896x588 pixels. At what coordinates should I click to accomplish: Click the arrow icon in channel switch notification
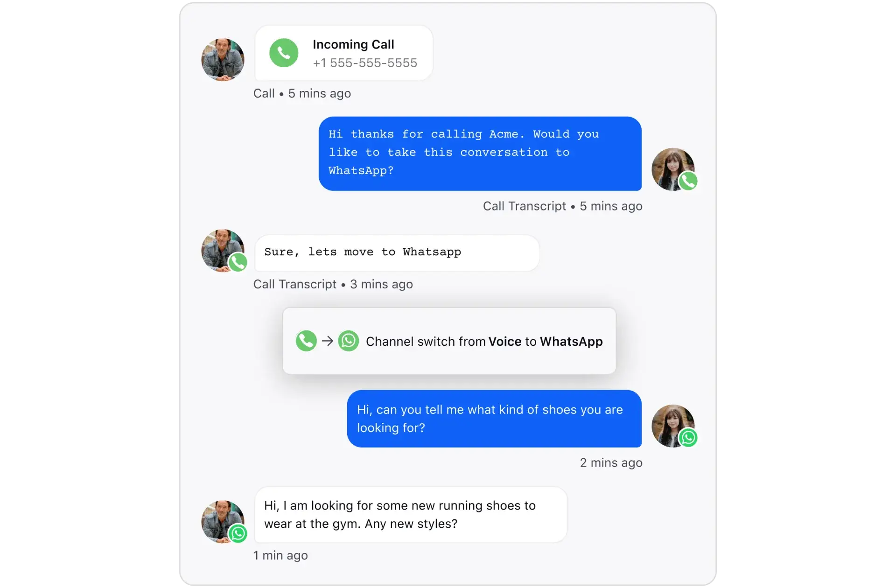click(327, 341)
